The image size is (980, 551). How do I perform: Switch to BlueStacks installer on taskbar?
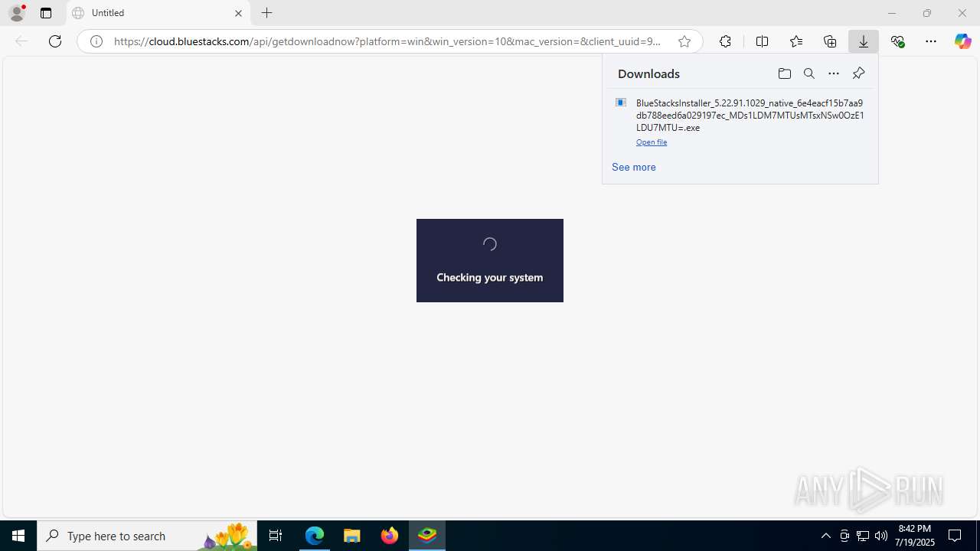[426, 536]
